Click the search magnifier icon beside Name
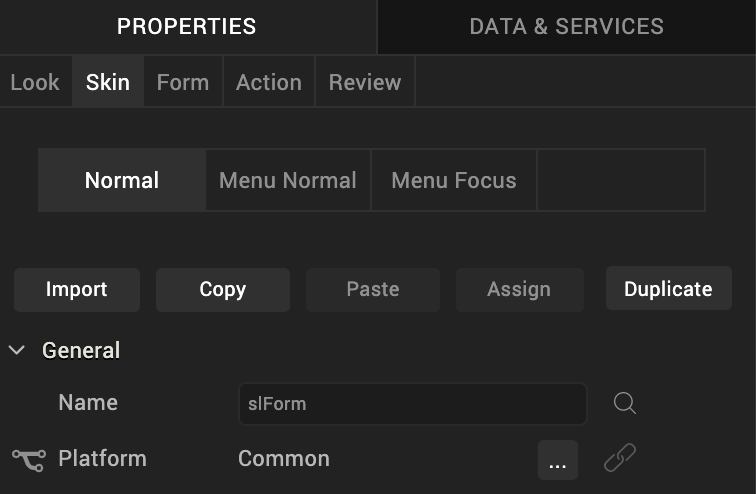The image size is (756, 494). pos(625,403)
